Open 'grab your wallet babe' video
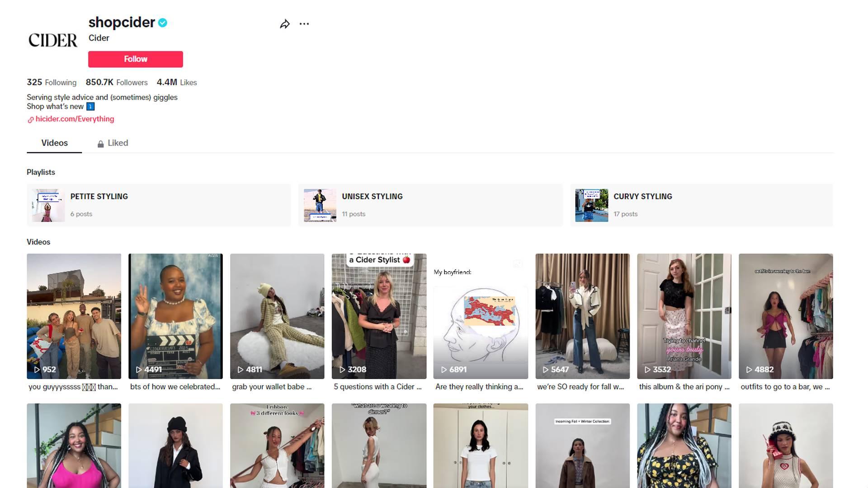 tap(277, 316)
